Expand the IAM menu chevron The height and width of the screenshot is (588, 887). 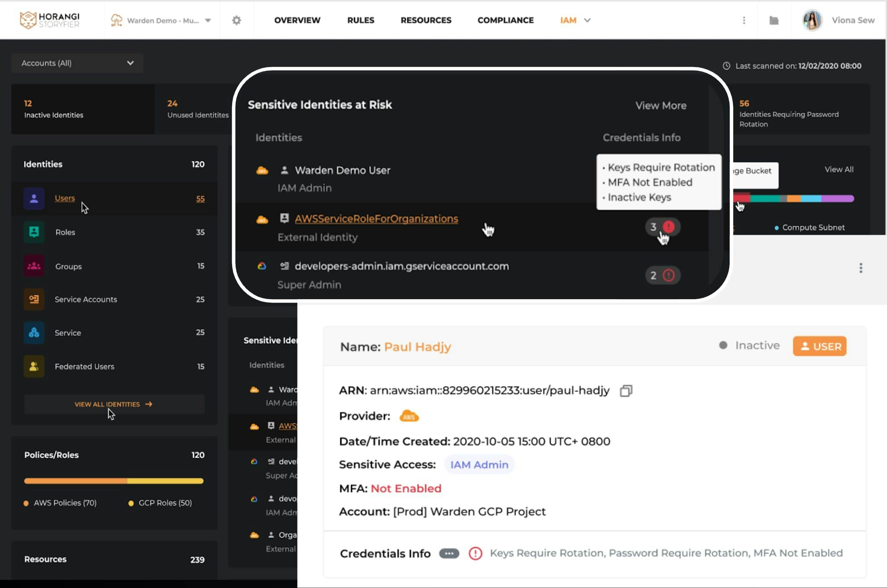pyautogui.click(x=587, y=20)
